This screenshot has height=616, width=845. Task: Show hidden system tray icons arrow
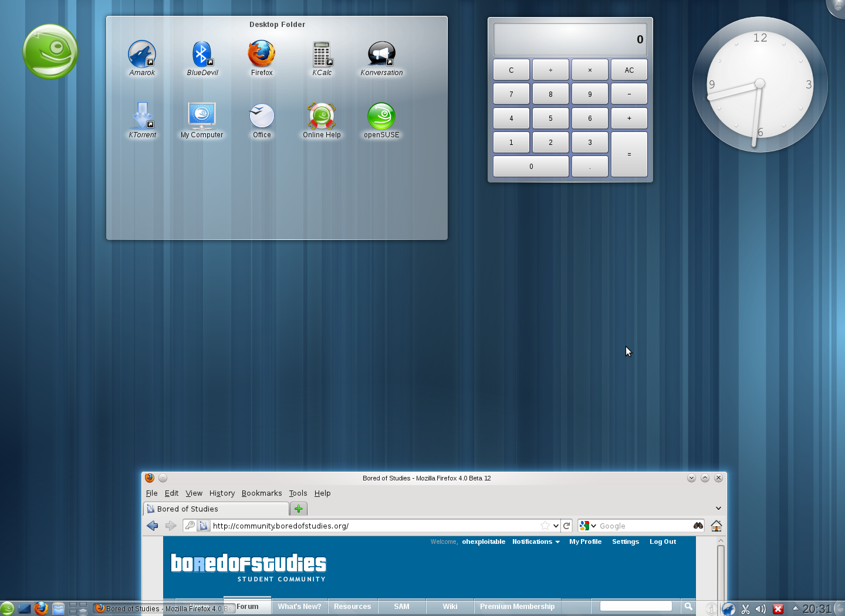point(796,608)
